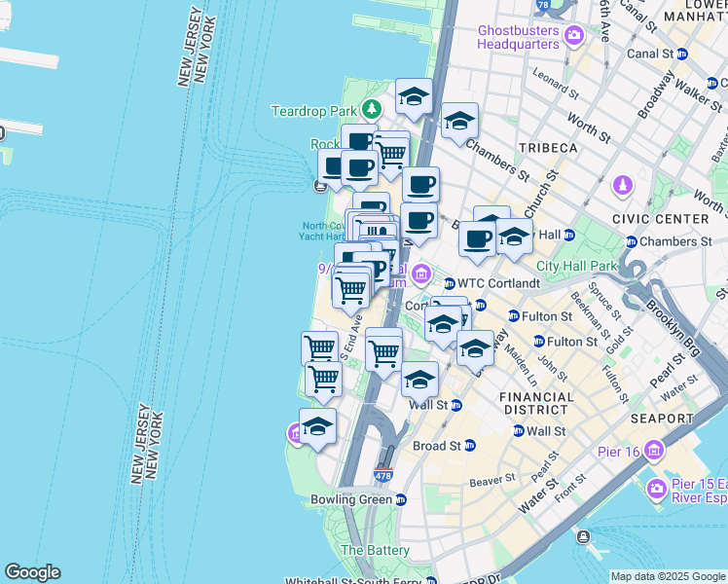Screen dimensions: 728x584
Task: Click the Beekman St street label
Action: pyautogui.click(x=590, y=315)
